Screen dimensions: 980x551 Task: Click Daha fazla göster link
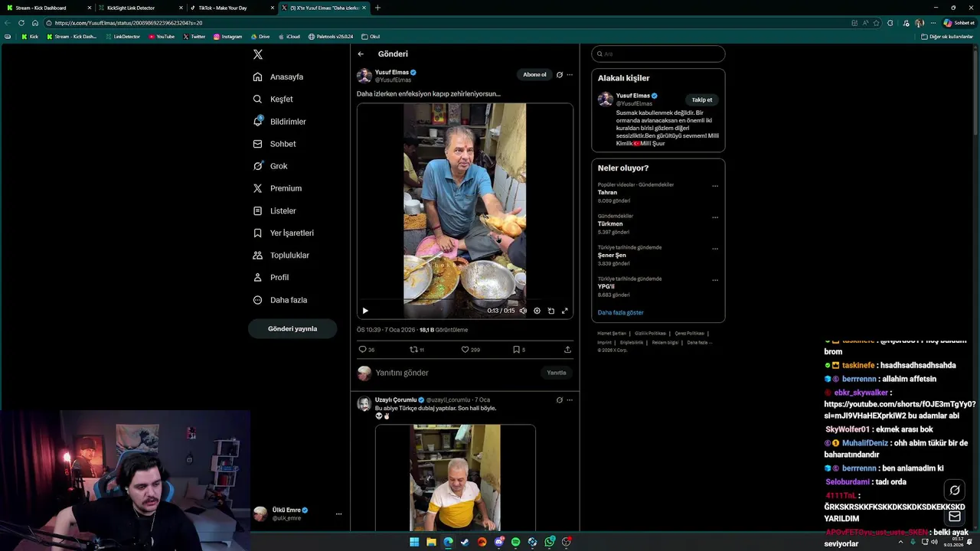[621, 312]
